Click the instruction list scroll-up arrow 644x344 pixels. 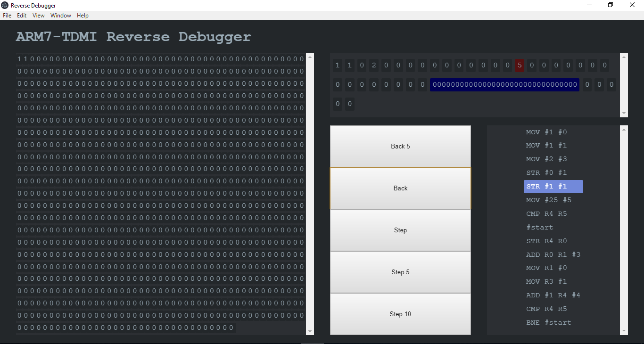click(624, 129)
